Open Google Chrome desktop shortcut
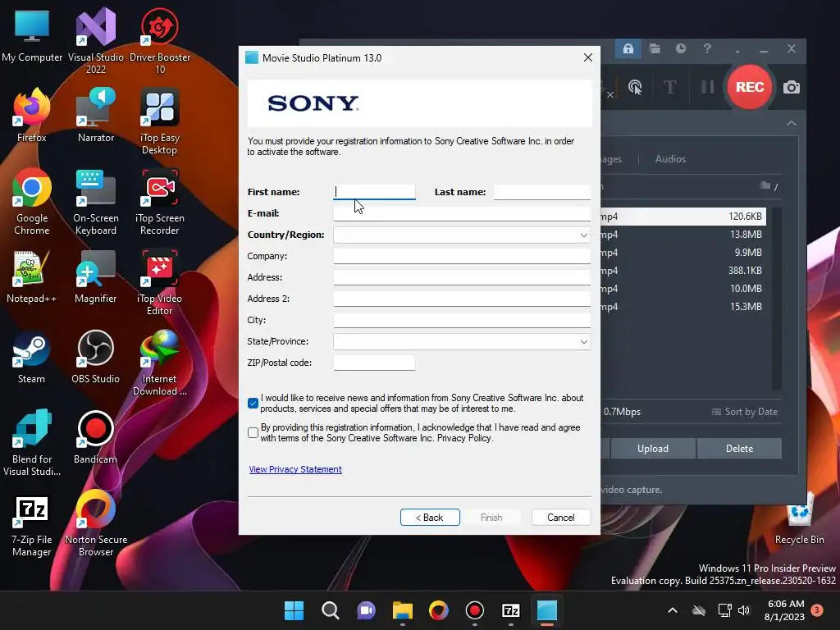Image resolution: width=840 pixels, height=630 pixels. coord(32,202)
